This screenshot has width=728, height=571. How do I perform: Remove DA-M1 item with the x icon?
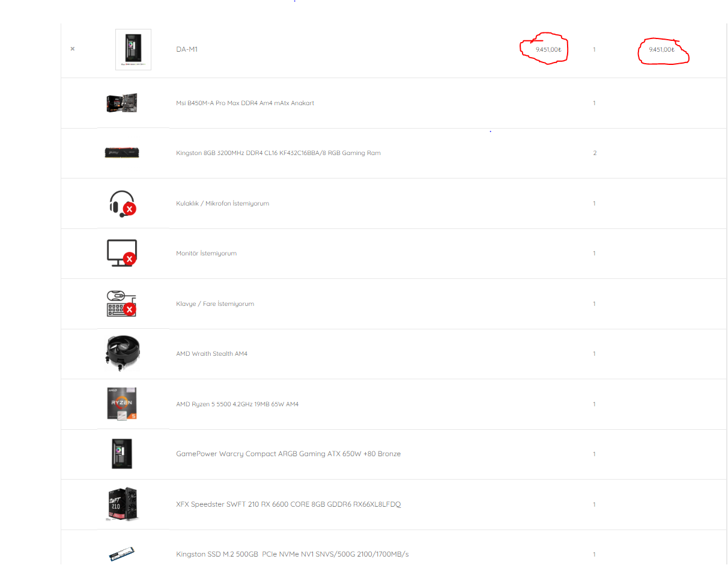tap(73, 49)
